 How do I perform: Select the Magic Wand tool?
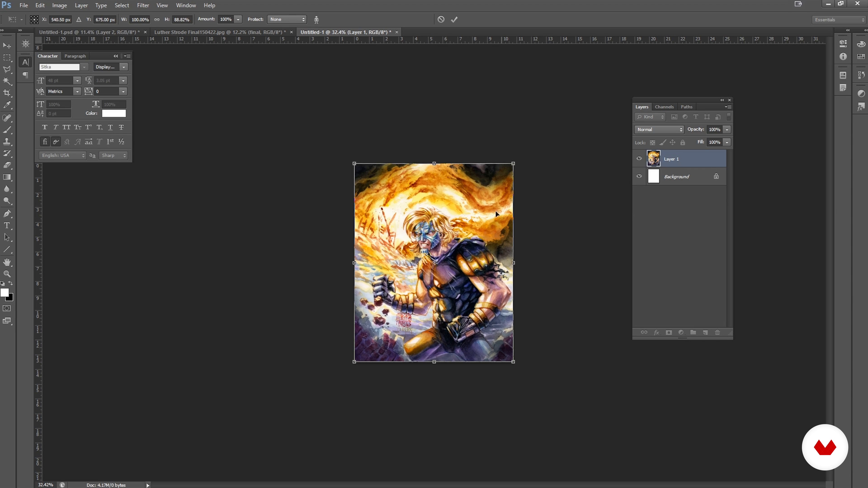7,81
